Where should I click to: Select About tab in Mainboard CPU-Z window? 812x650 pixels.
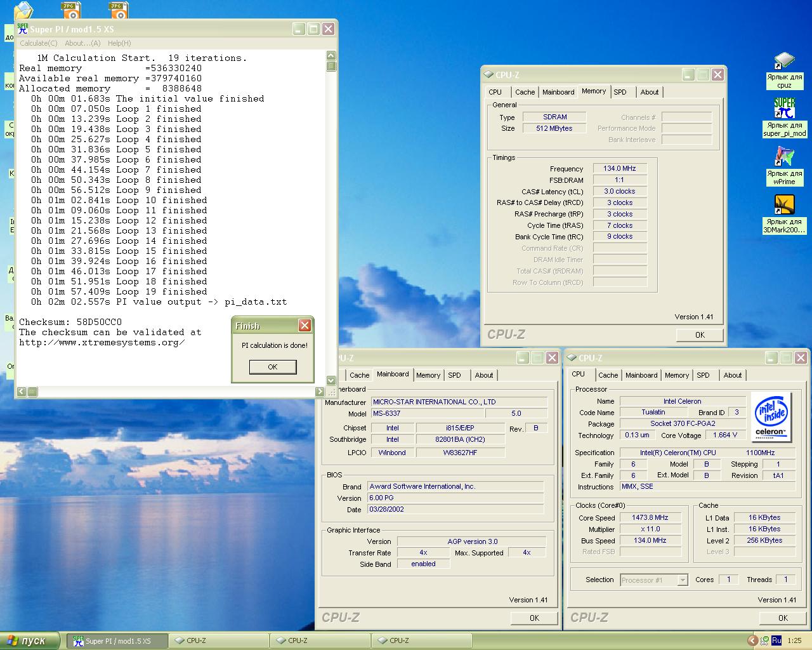click(484, 375)
